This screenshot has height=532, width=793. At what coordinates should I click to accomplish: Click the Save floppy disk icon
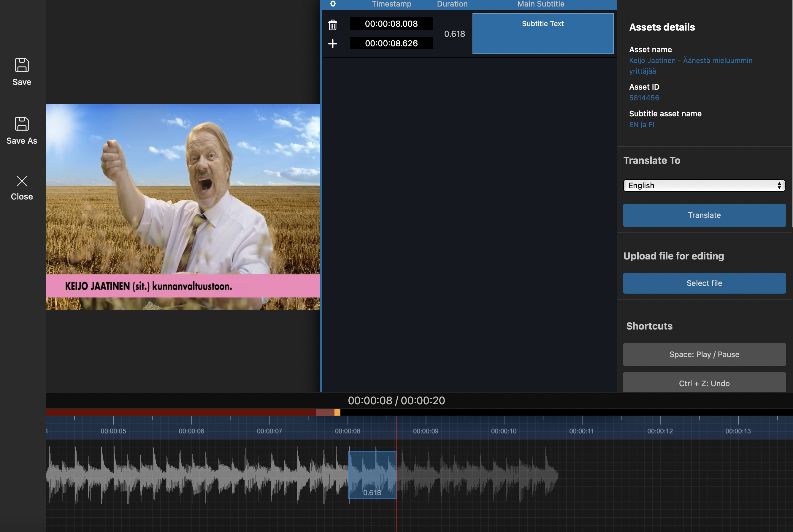tap(22, 65)
